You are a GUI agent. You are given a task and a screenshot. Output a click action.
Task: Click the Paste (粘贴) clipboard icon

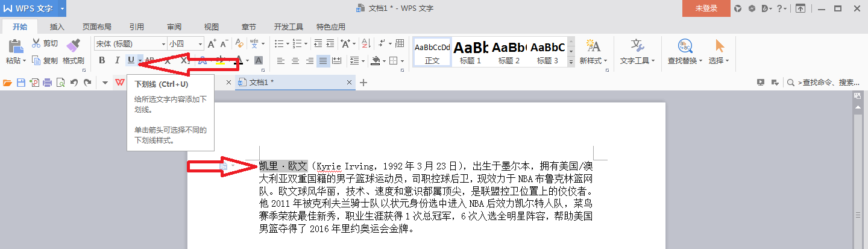(x=15, y=46)
